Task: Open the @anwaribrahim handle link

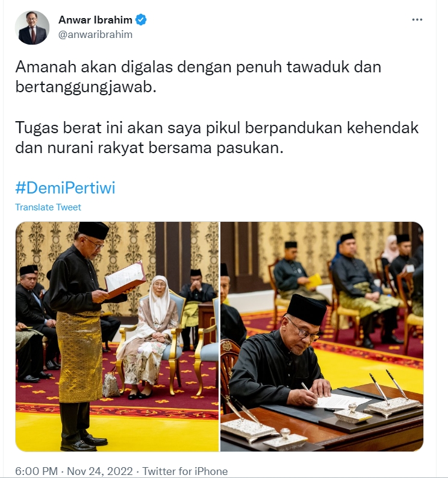Action: [95, 34]
